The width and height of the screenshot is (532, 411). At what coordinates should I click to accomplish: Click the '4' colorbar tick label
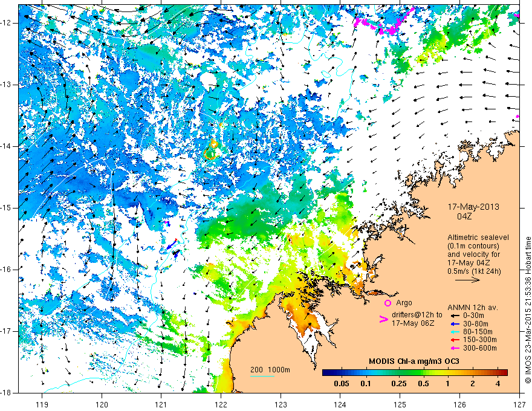click(x=498, y=384)
